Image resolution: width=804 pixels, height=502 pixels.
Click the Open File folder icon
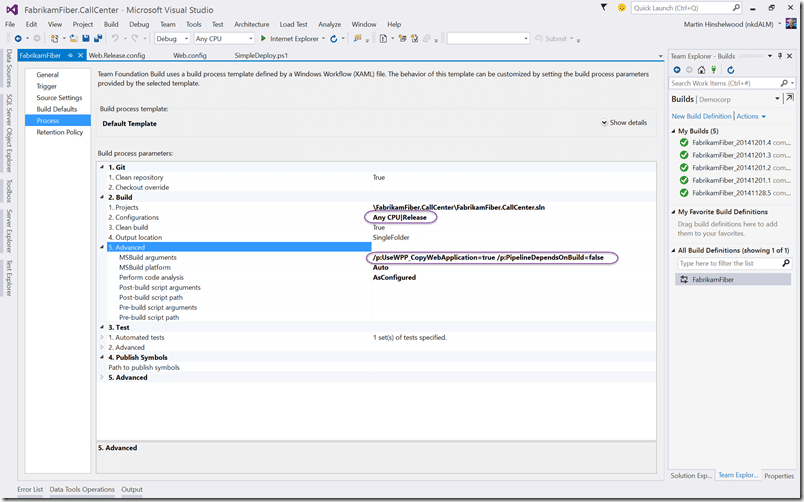[74, 38]
